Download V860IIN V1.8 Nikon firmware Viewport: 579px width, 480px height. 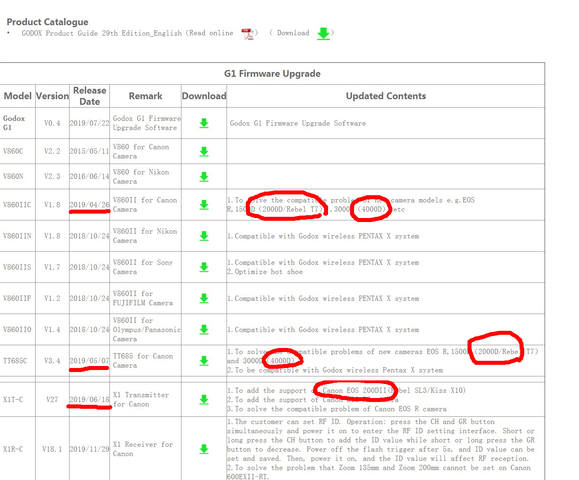pos(204,236)
